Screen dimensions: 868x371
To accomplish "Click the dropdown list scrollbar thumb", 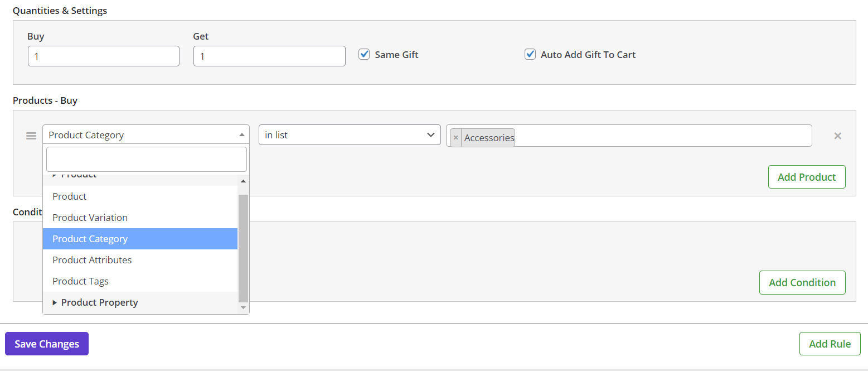I will [243, 248].
